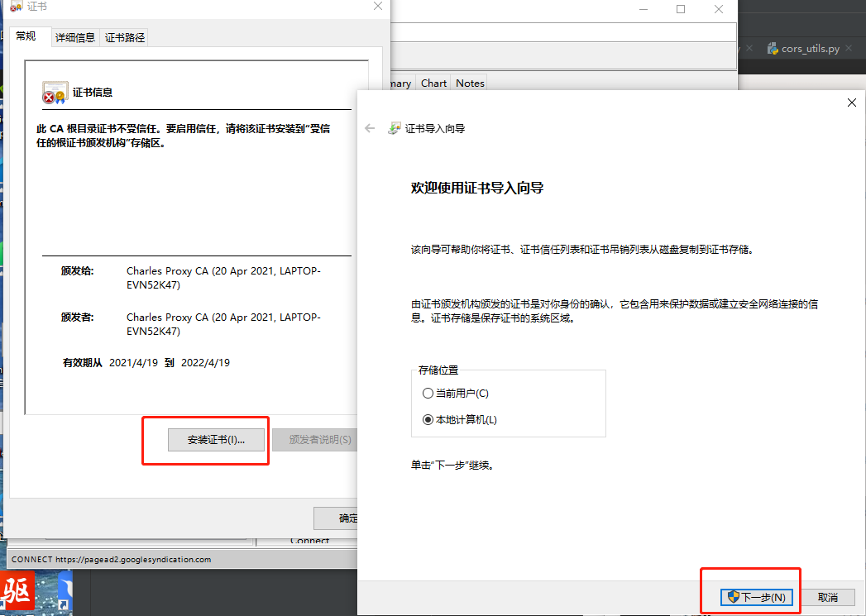Go back using the wizard back arrow
This screenshot has width=866, height=616.
(x=370, y=128)
